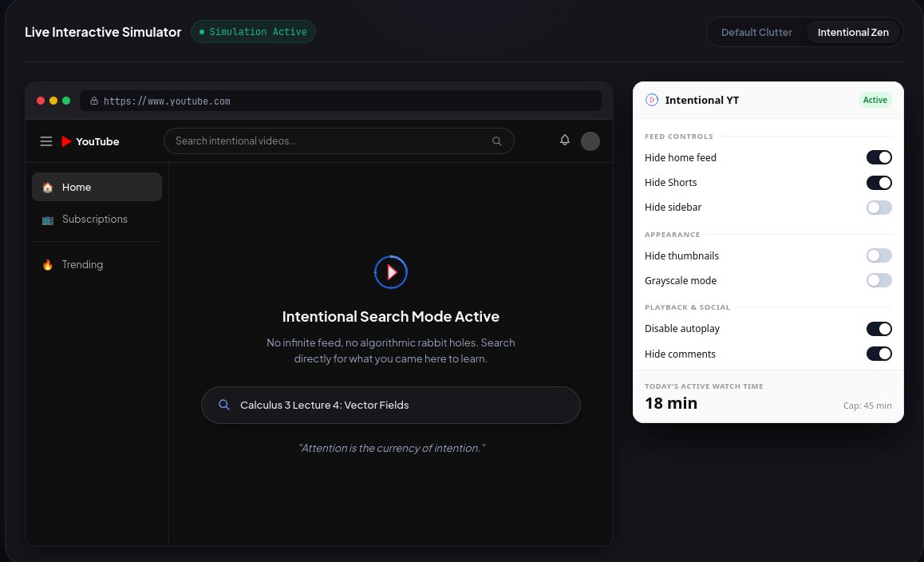This screenshot has height=562, width=924.
Task: Click the blue magnifier in the Calculus search box
Action: click(x=224, y=405)
